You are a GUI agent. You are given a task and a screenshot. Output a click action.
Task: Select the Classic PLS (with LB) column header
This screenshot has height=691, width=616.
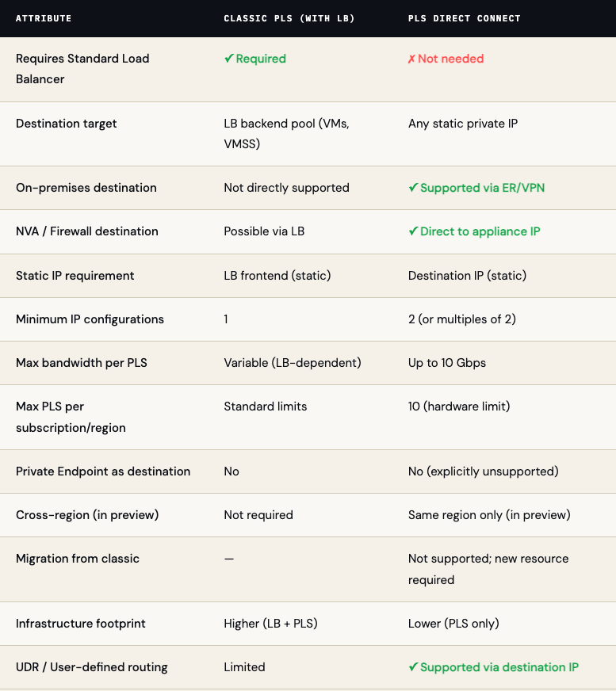[289, 18]
